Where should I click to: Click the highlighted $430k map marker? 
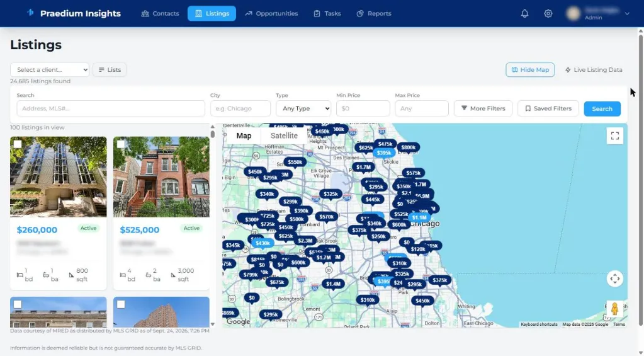[x=263, y=243]
